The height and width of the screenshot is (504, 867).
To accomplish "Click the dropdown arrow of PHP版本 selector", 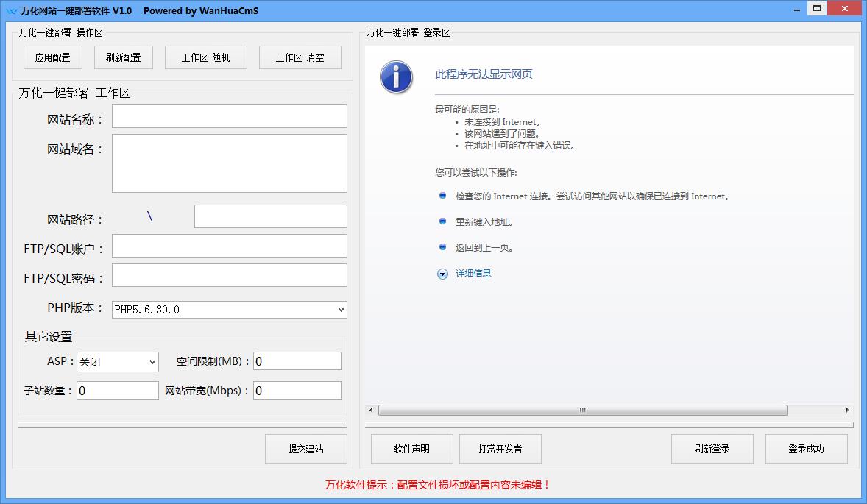I will click(341, 309).
